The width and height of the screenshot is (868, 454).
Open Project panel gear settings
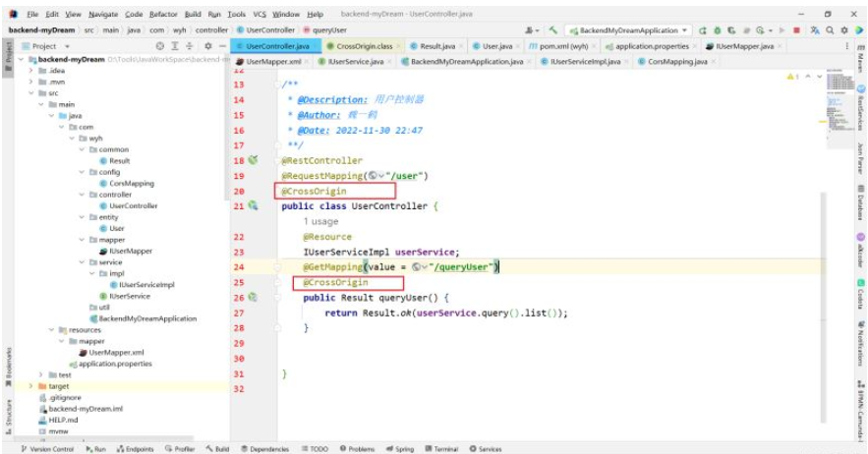(x=207, y=46)
